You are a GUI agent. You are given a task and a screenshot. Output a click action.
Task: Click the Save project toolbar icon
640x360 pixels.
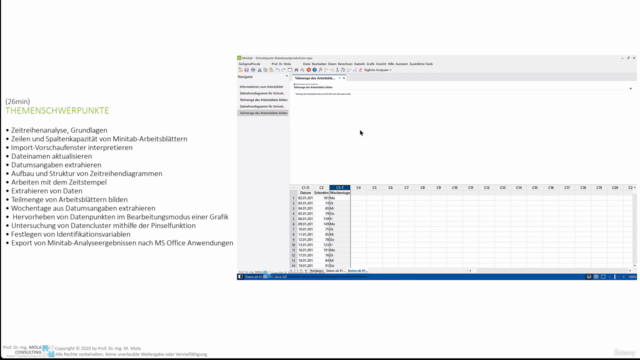click(247, 70)
